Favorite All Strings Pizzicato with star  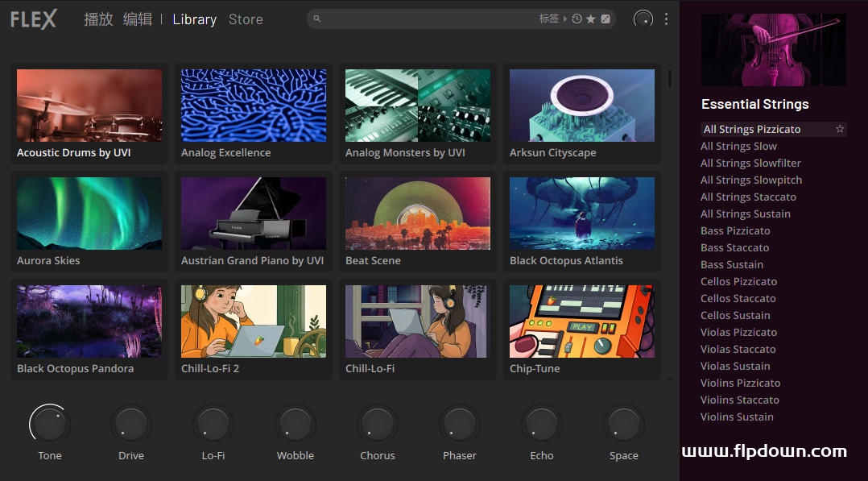point(840,129)
